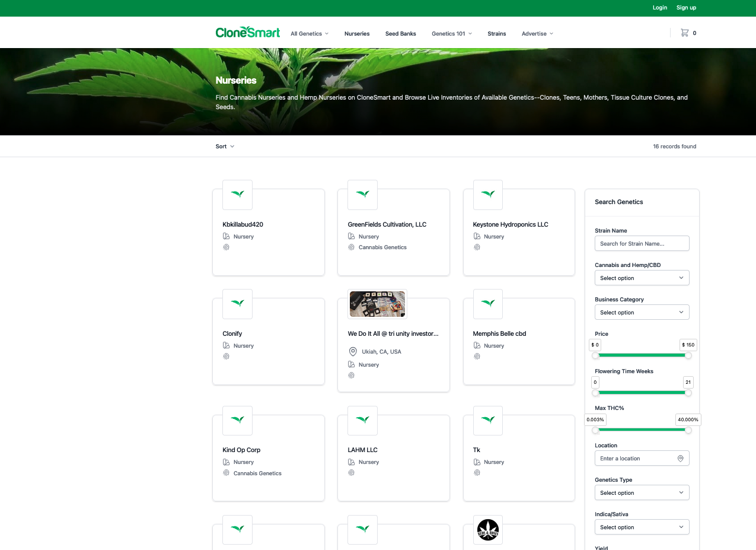Open the Sort dropdown
The width and height of the screenshot is (756, 550).
tap(225, 147)
